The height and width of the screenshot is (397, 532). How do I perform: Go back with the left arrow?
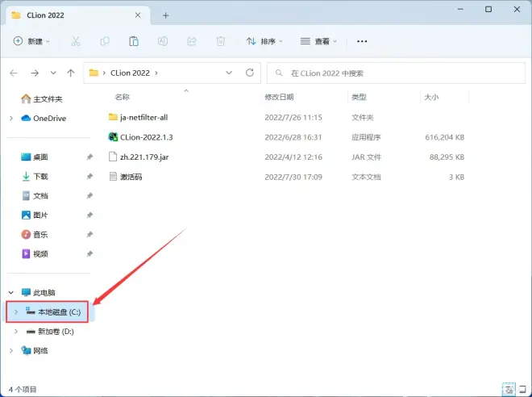14,73
